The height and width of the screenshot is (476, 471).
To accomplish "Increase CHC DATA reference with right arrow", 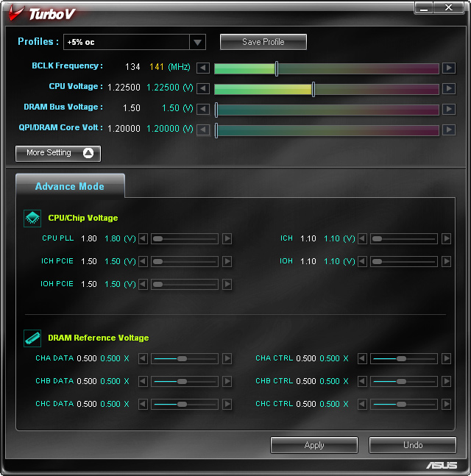I will [227, 404].
